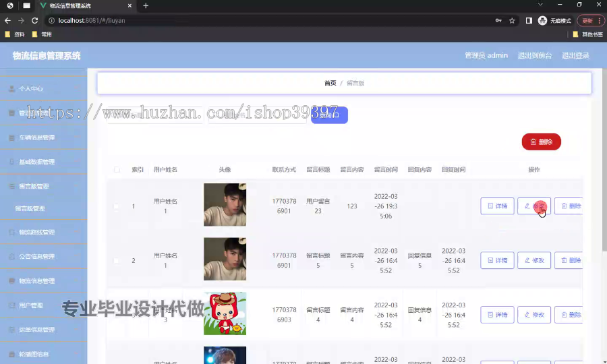Click 退出到前台 in the header
The image size is (607, 364).
[535, 55]
